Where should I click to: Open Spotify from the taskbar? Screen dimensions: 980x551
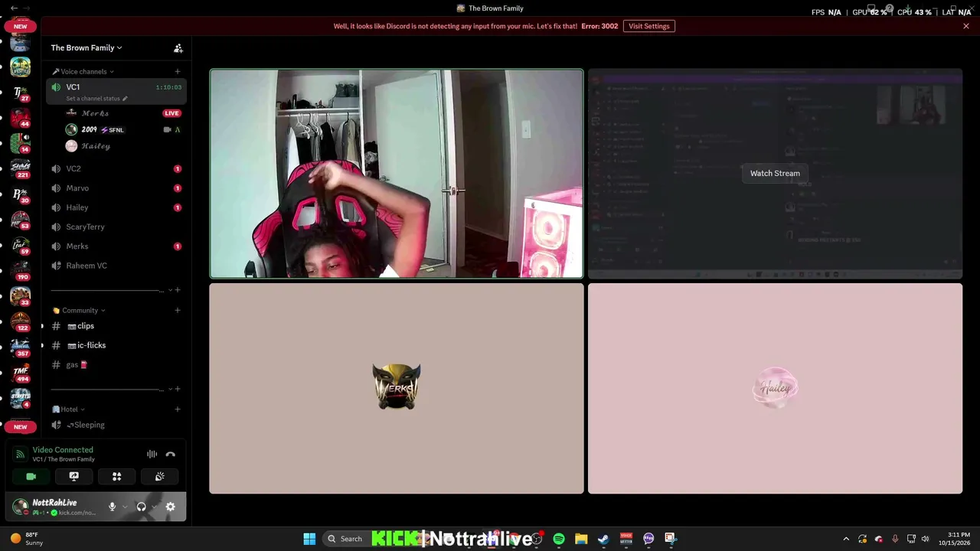coord(559,539)
